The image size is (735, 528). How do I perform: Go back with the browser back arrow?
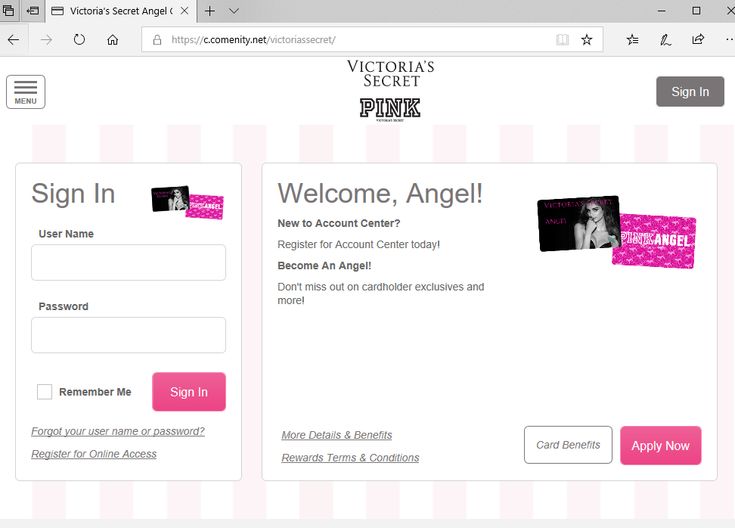tap(14, 40)
